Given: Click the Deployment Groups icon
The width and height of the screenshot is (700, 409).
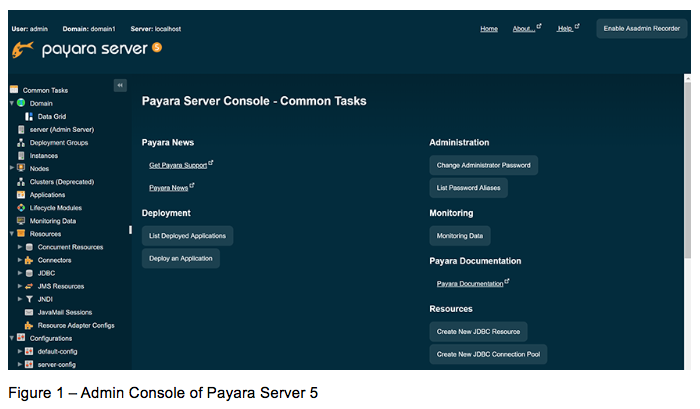Looking at the screenshot, I should click(x=21, y=143).
